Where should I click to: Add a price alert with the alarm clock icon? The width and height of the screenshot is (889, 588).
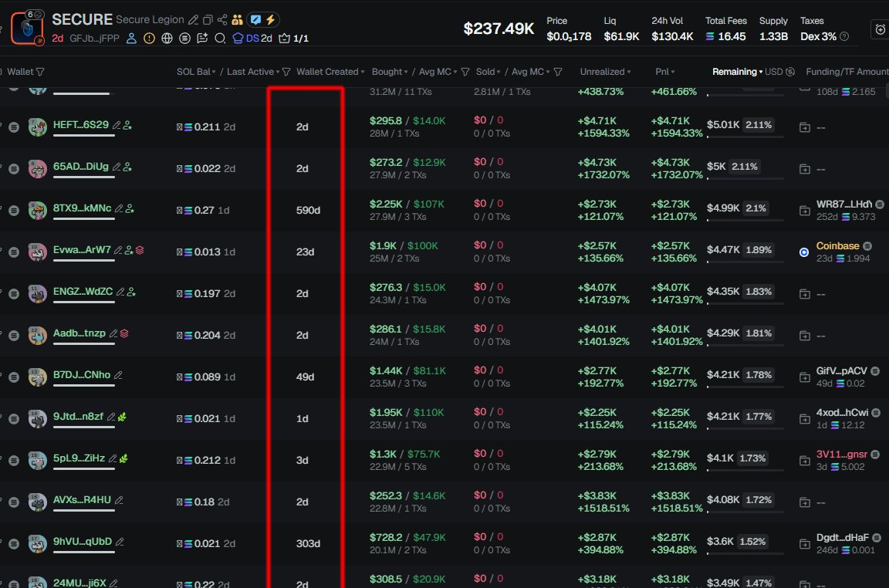point(880,29)
